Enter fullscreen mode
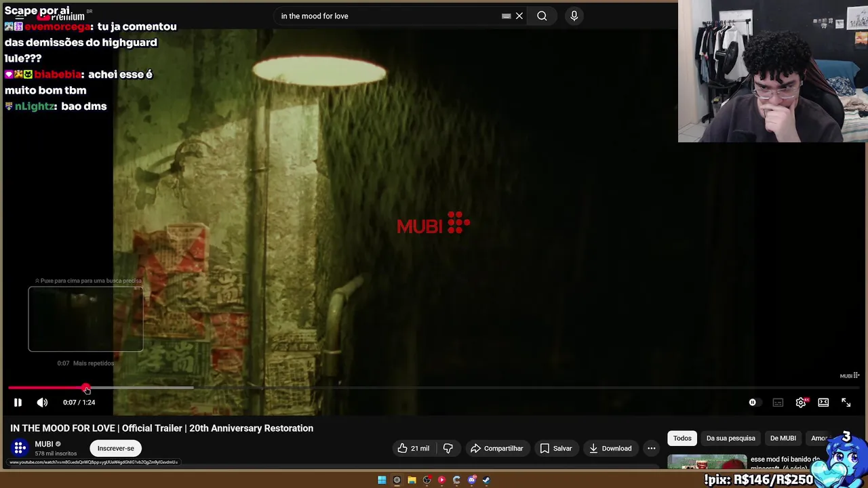The height and width of the screenshot is (488, 868). [x=846, y=403]
